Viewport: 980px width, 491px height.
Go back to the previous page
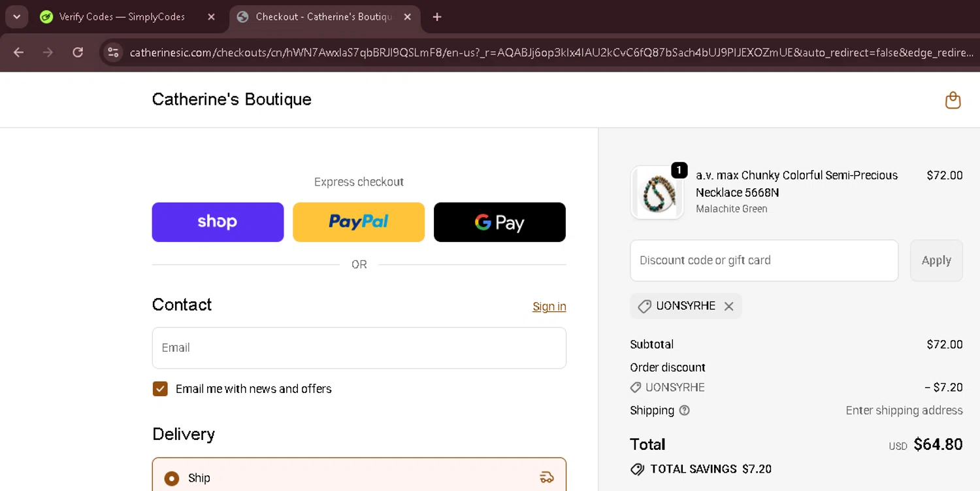18,52
